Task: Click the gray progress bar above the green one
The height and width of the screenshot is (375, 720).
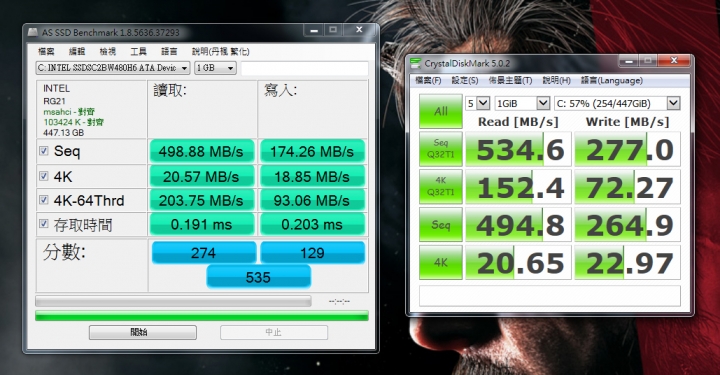Action: coord(173,301)
